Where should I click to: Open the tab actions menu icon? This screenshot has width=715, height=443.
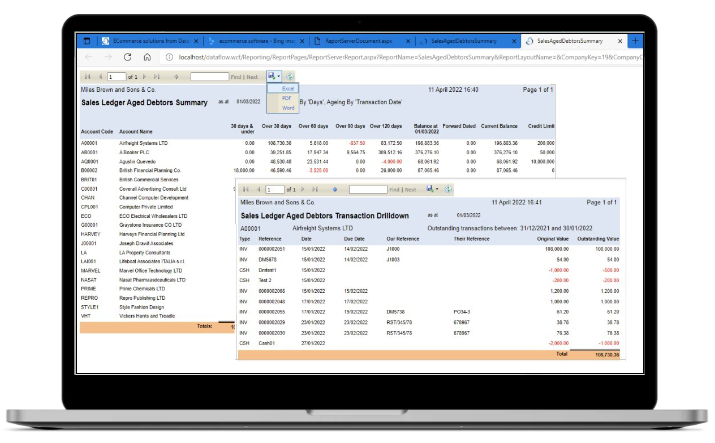pos(87,41)
